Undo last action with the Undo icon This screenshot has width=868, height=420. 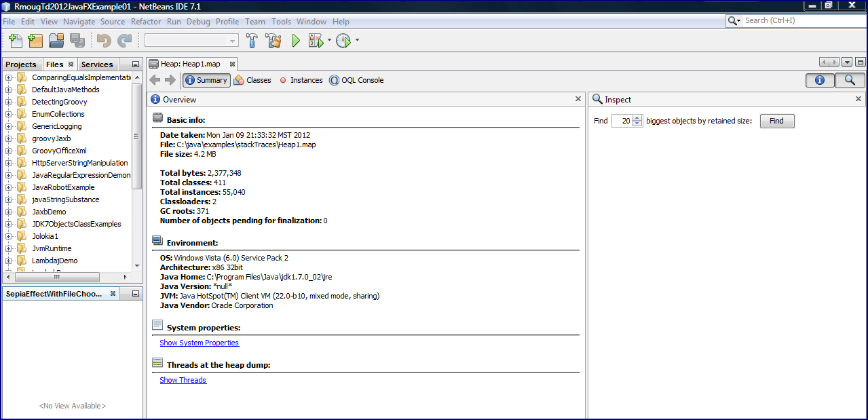pyautogui.click(x=102, y=40)
